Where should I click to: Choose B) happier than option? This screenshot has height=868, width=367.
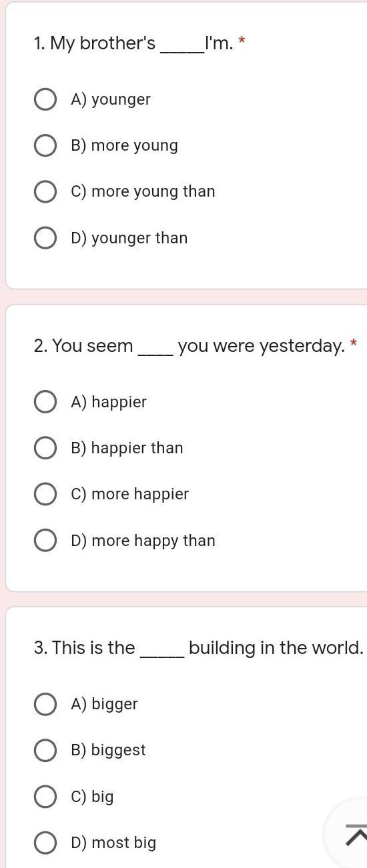coord(45,448)
